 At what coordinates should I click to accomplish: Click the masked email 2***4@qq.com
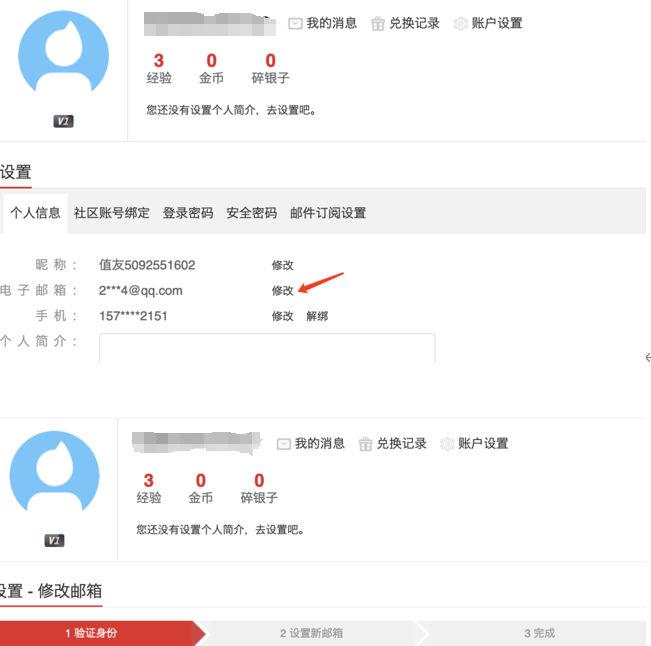click(x=141, y=291)
